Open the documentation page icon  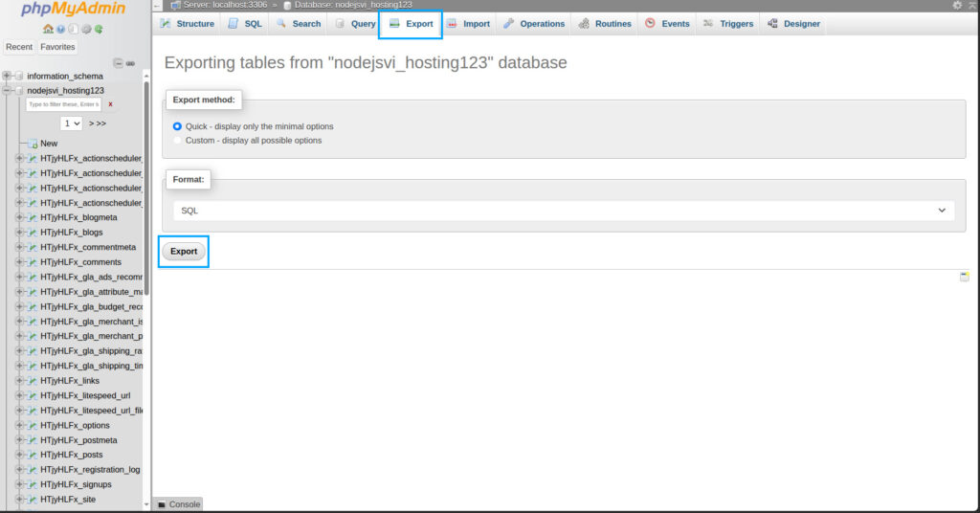73,29
